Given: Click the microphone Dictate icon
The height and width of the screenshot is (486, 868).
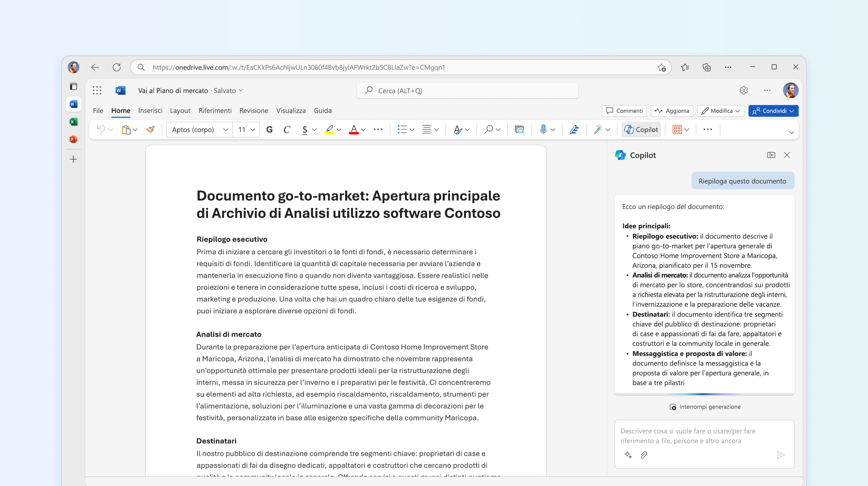Looking at the screenshot, I should pos(543,129).
